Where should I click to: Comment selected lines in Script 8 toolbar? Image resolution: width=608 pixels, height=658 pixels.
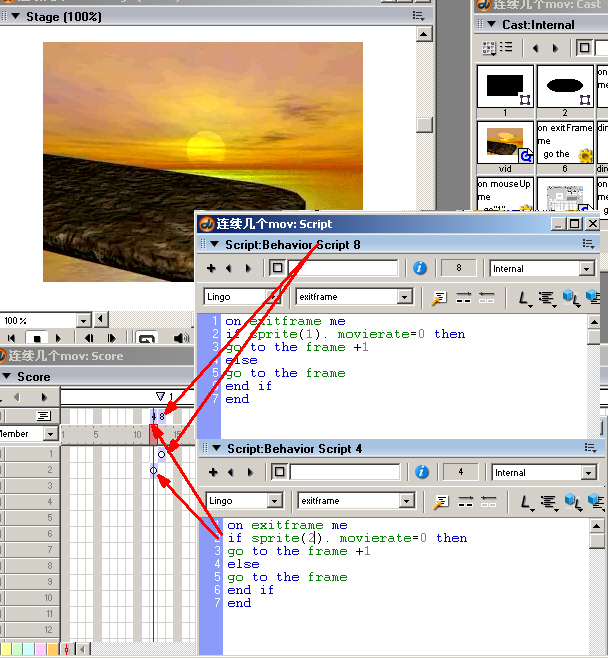463,298
